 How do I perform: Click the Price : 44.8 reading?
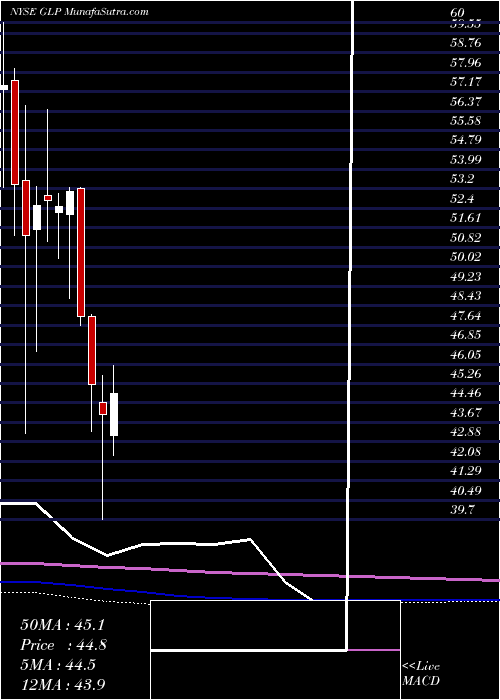pyautogui.click(x=63, y=645)
